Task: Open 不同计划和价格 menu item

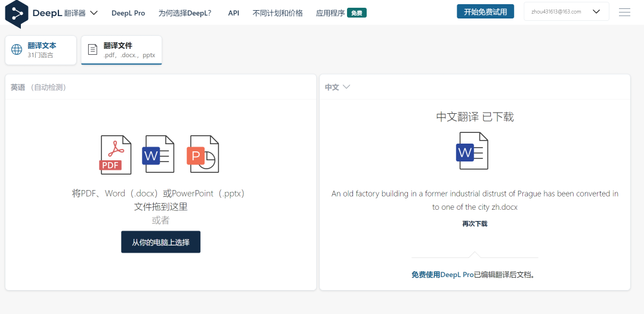Action: coord(278,13)
